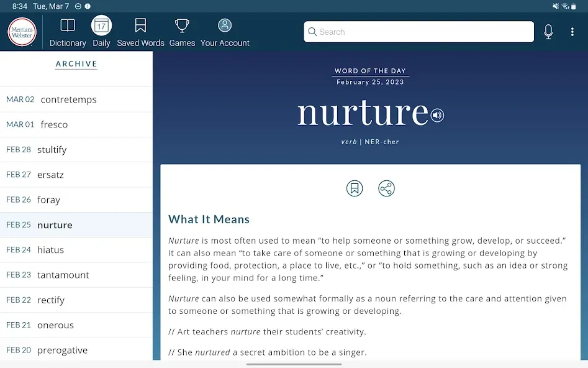Open the Merriam-Webster home logo
Image resolution: width=588 pixels, height=368 pixels.
(22, 32)
